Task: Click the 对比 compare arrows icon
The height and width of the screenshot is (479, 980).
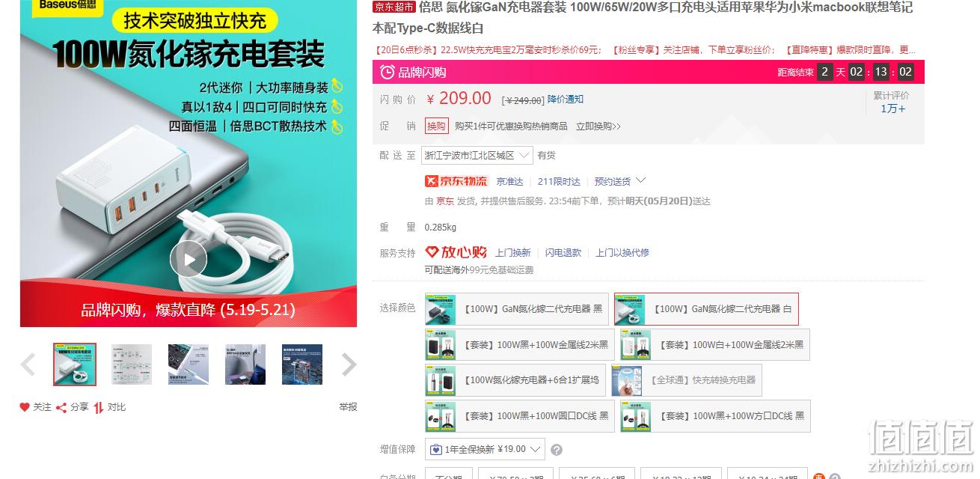Action: click(x=99, y=407)
